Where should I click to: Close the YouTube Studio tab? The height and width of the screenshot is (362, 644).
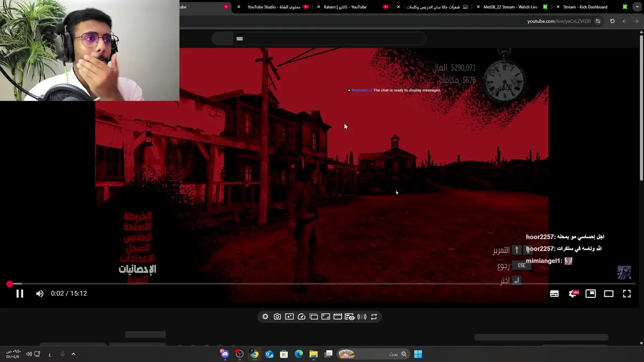coord(238,7)
